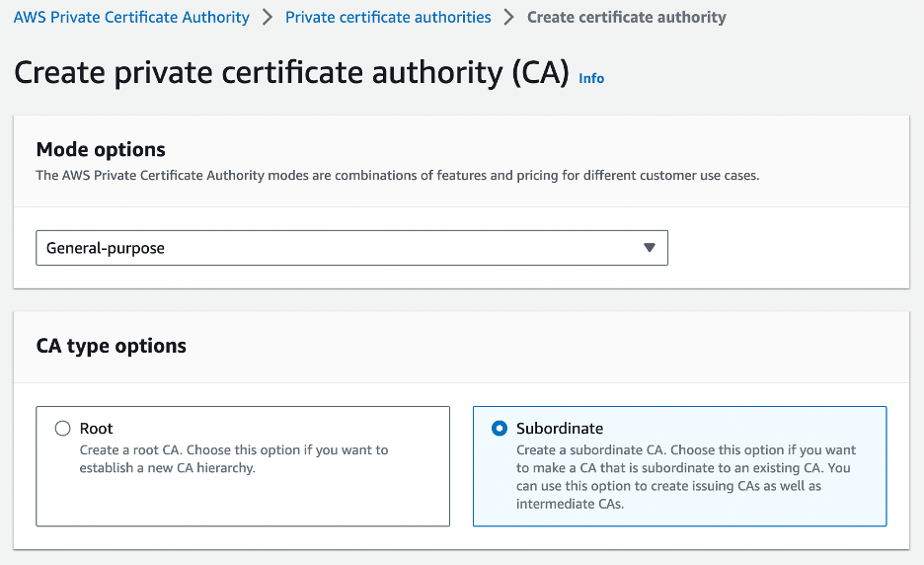
Task: Click the Root option description text
Action: pos(234,459)
